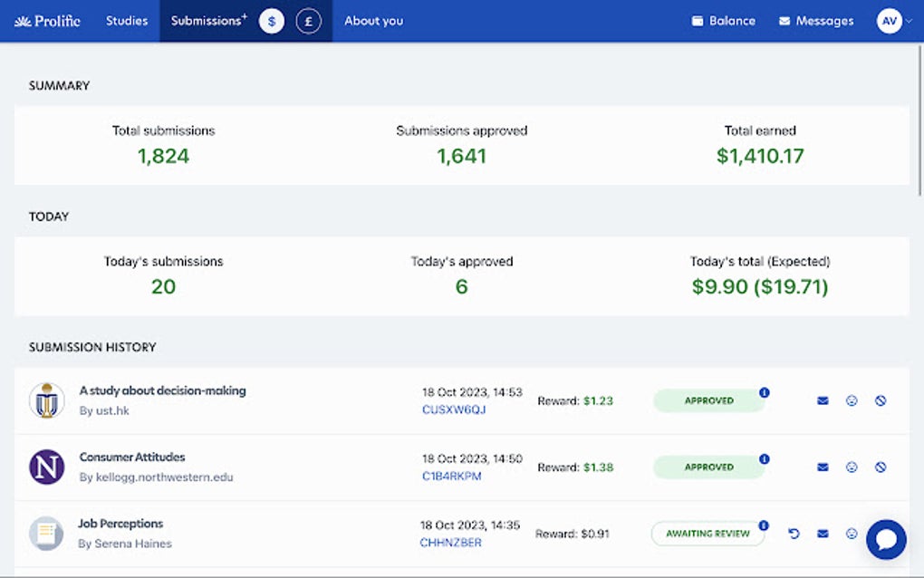
Task: Switch earnings display to dollars
Action: (x=271, y=20)
